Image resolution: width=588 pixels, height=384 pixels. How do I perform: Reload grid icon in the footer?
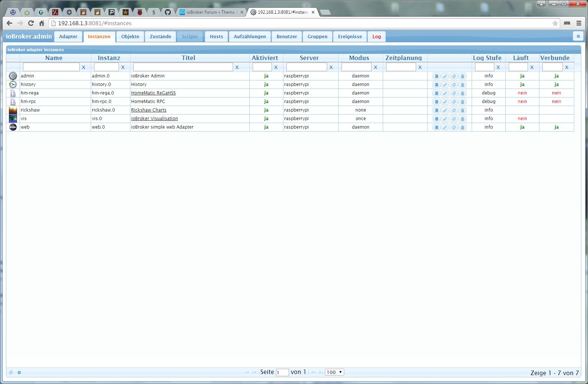[11, 373]
